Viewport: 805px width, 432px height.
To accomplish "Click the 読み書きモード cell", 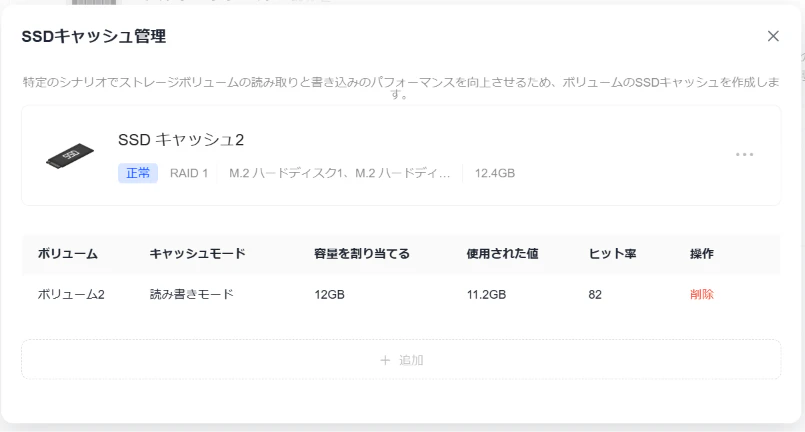I will click(x=191, y=294).
